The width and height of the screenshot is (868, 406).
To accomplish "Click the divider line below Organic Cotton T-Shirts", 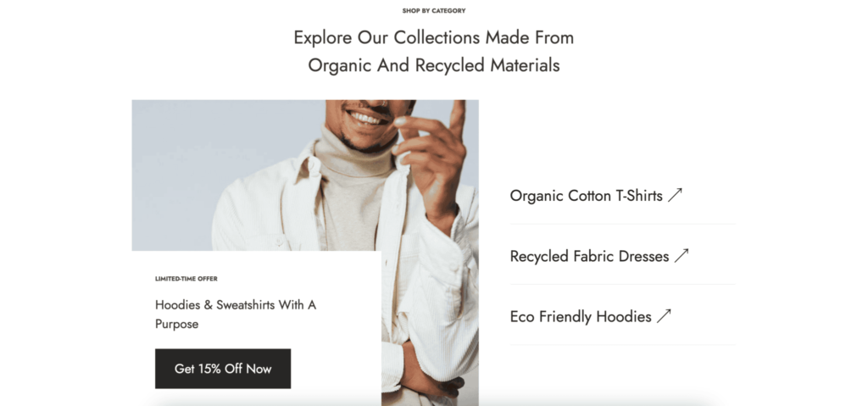I will click(x=623, y=225).
